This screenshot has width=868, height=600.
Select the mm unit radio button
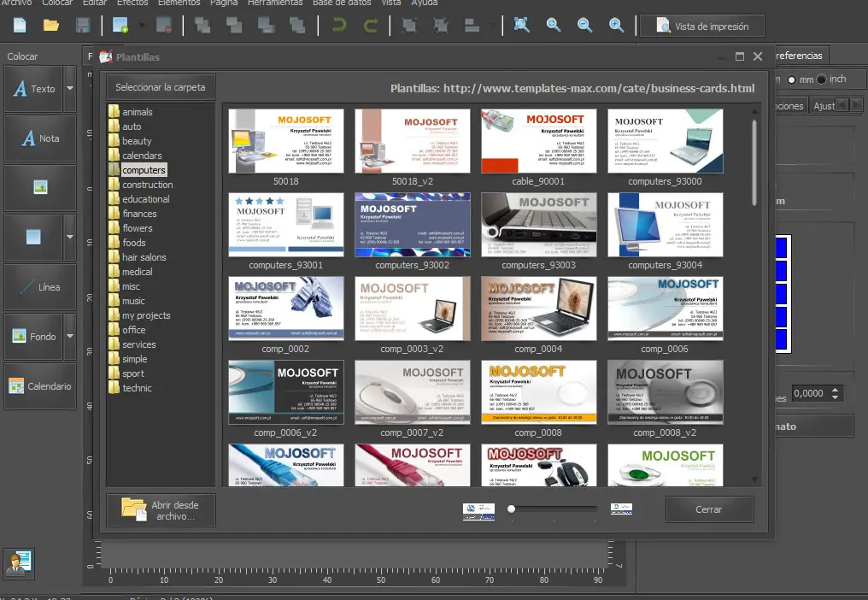click(791, 79)
